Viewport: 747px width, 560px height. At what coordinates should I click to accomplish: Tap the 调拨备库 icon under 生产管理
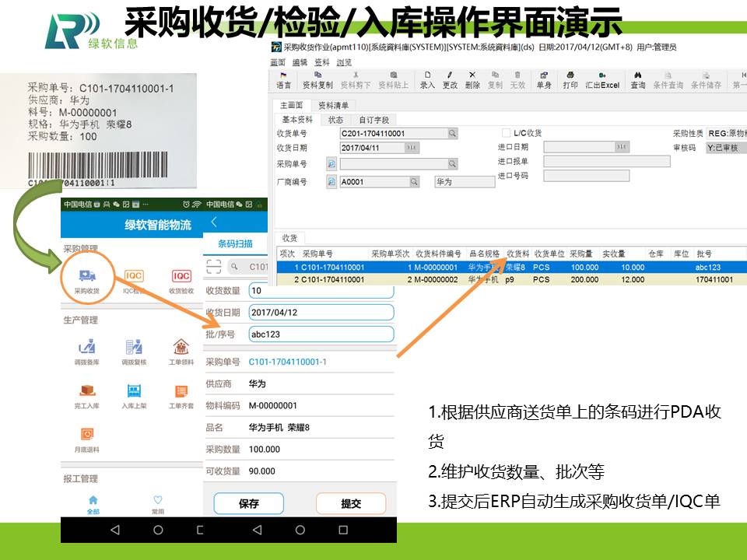(86, 347)
